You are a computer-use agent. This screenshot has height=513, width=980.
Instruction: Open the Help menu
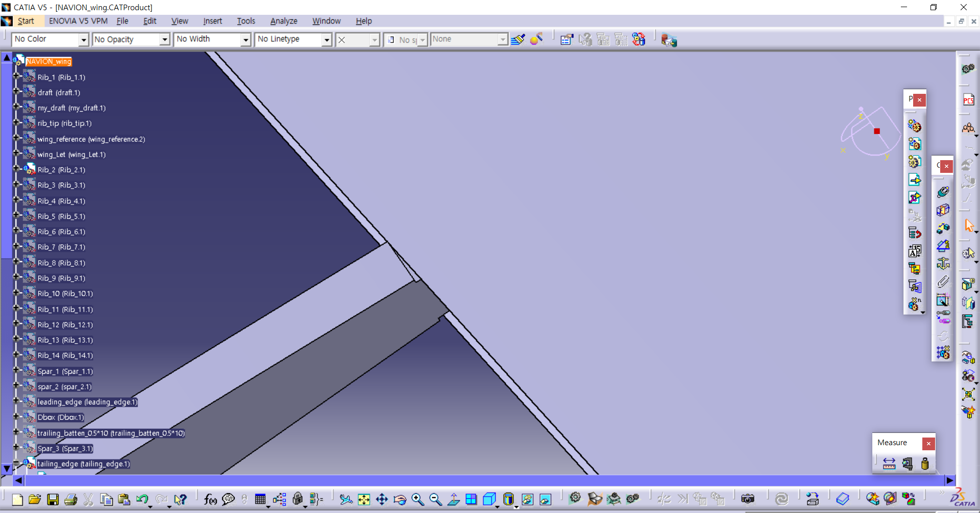(363, 21)
